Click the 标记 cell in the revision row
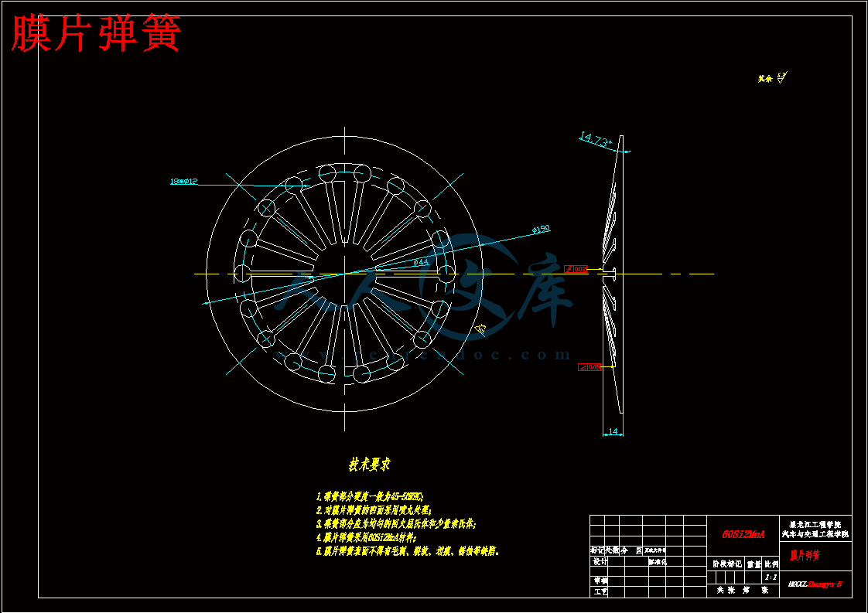868x613 pixels. [x=597, y=550]
